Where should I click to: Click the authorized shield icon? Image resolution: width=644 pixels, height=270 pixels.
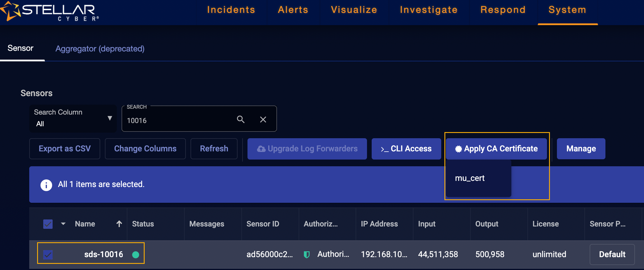coord(307,255)
